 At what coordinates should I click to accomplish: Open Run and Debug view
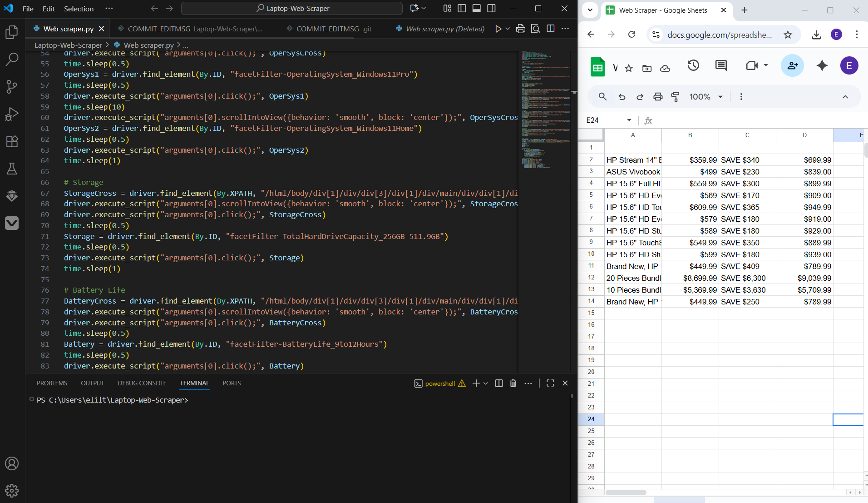pyautogui.click(x=12, y=114)
